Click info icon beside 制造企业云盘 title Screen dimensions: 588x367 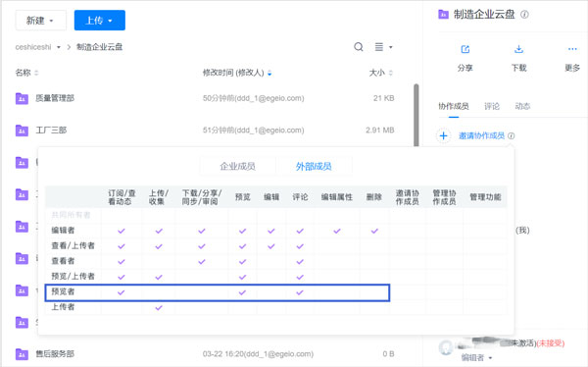coord(524,15)
